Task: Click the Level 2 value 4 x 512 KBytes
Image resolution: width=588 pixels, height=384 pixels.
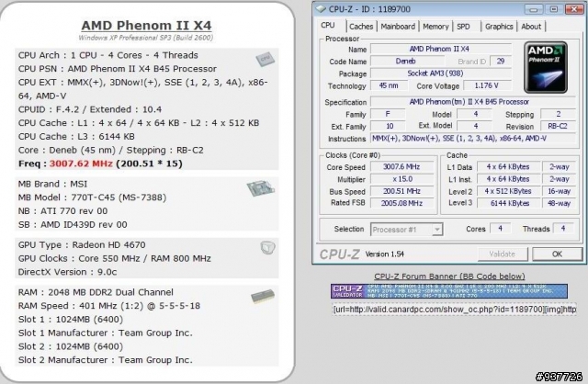Action: coord(508,191)
